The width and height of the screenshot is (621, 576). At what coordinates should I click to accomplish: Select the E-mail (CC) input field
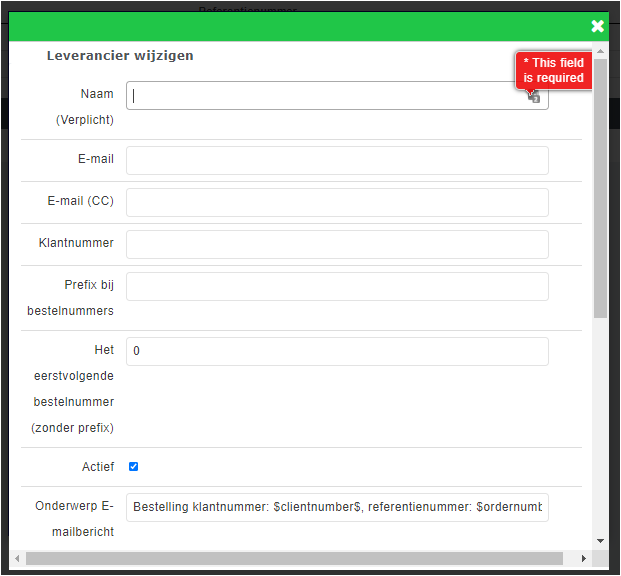[x=337, y=202]
